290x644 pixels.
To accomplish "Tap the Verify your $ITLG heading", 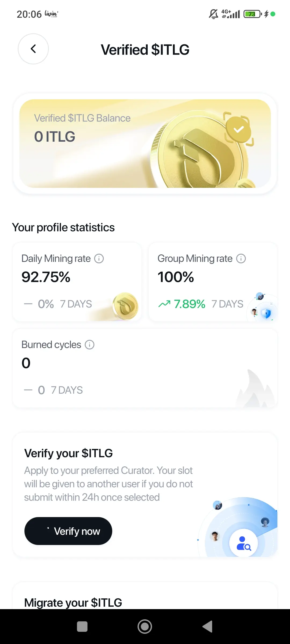I will click(x=68, y=453).
